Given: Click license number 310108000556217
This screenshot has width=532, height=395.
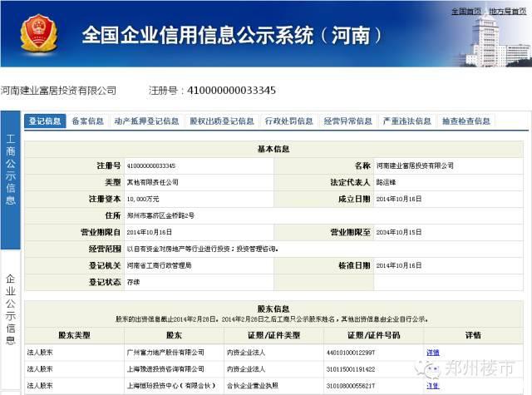Looking at the screenshot, I should pyautogui.click(x=351, y=386).
